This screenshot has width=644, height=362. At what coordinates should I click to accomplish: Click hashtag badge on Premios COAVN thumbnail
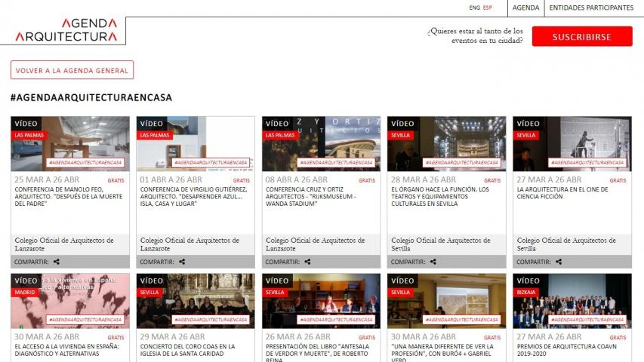pos(587,319)
